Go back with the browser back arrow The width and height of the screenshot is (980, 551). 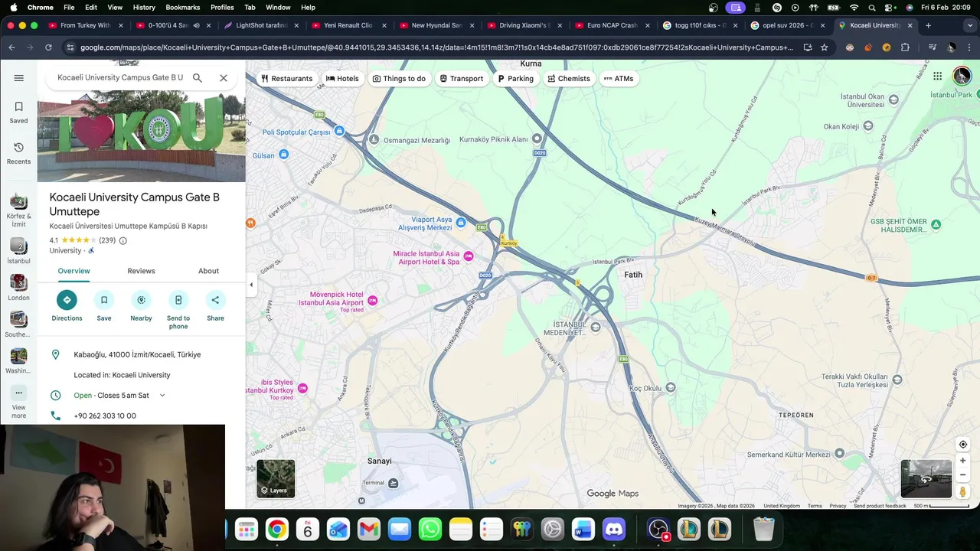coord(11,47)
